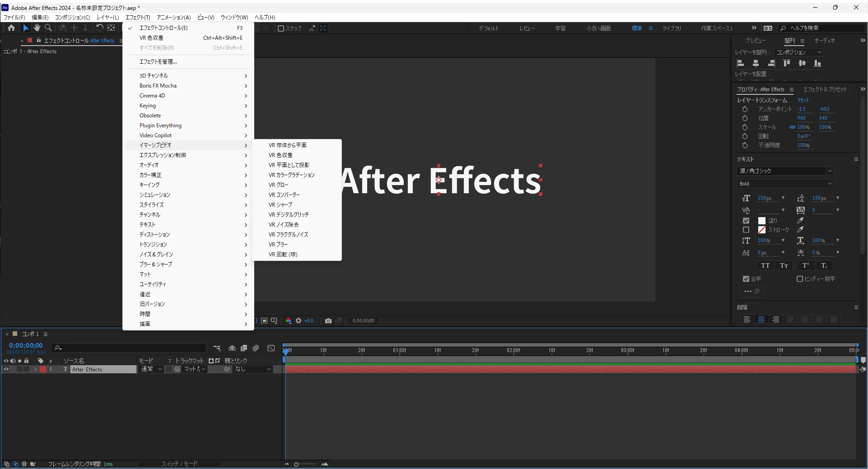
Task: Open the Bold font style dropdown
Action: [x=785, y=184]
